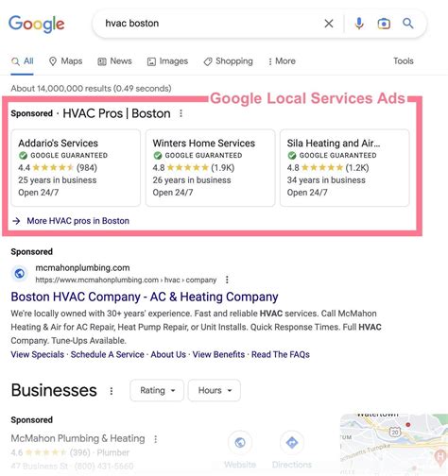The height and width of the screenshot is (476, 448).
Task: Click the Website globe icon
Action: [240, 443]
